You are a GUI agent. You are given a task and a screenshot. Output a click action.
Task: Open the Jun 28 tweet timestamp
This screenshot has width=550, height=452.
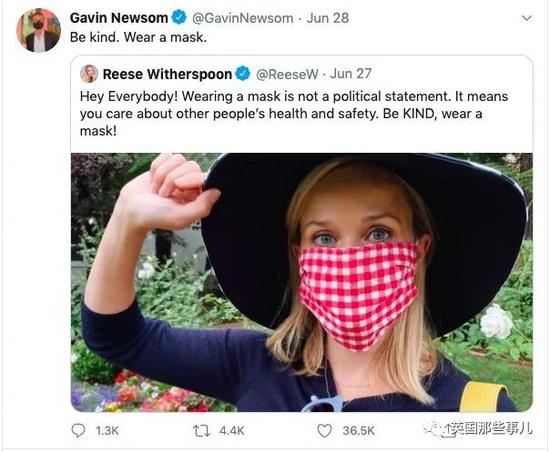point(328,18)
